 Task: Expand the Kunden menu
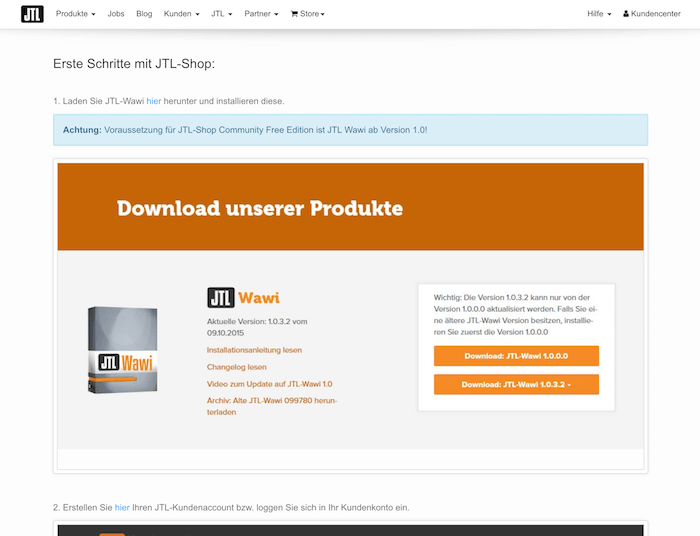181,14
